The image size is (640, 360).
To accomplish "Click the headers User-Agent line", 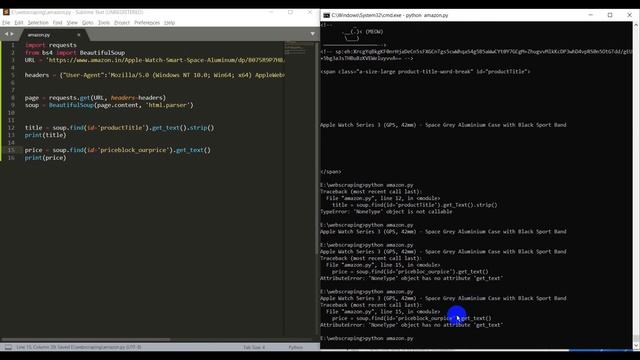I will click(154, 75).
